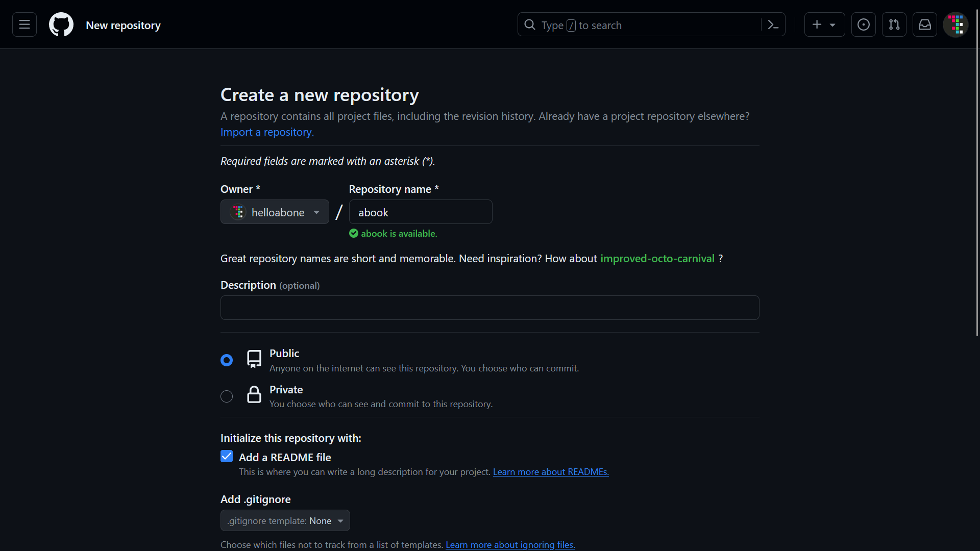The image size is (980, 551).
Task: Open the issues tracker icon
Action: 863,25
